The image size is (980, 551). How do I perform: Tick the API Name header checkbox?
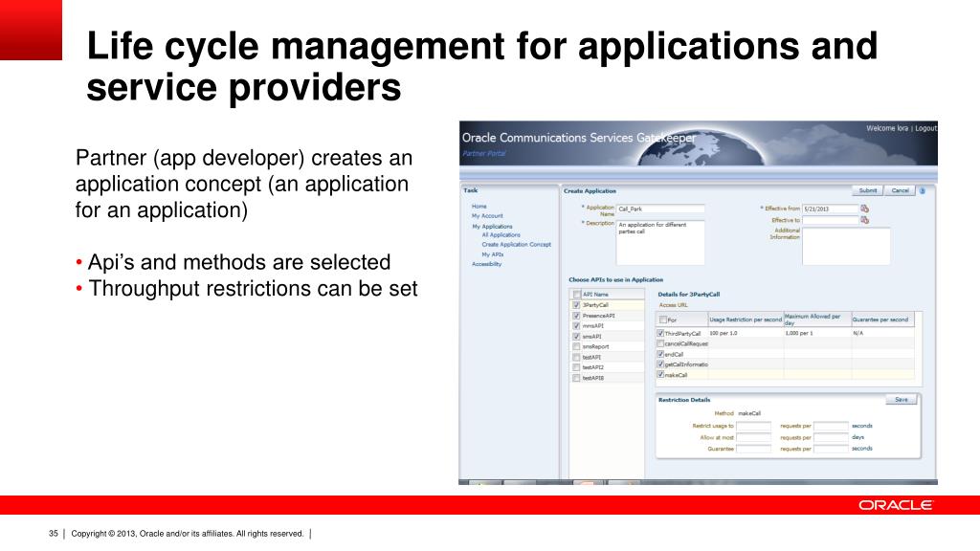[577, 295]
